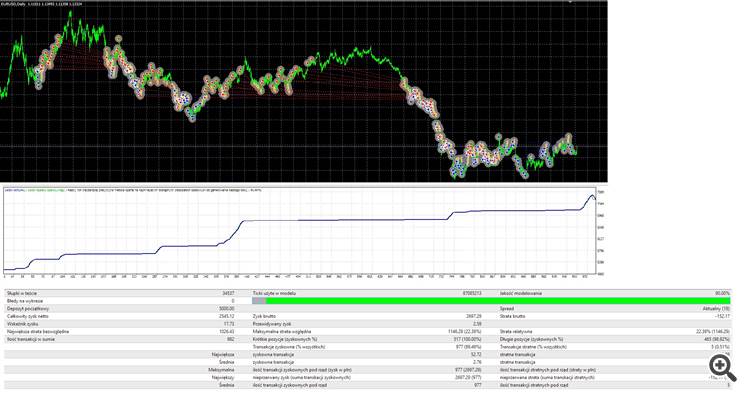Select 'Transakcje zyskowne (% wszystkich)' label
The height and width of the screenshot is (394, 750).
(289, 347)
